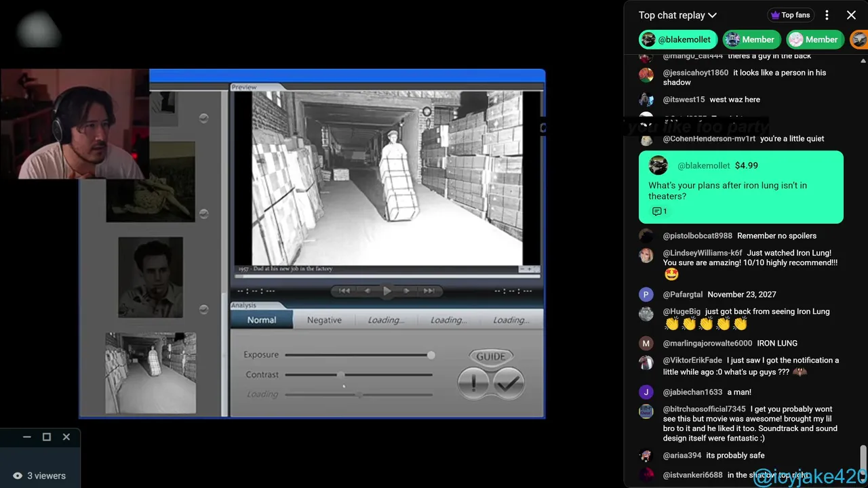The height and width of the screenshot is (488, 868).
Task: Open the Top fans button
Action: click(x=790, y=15)
